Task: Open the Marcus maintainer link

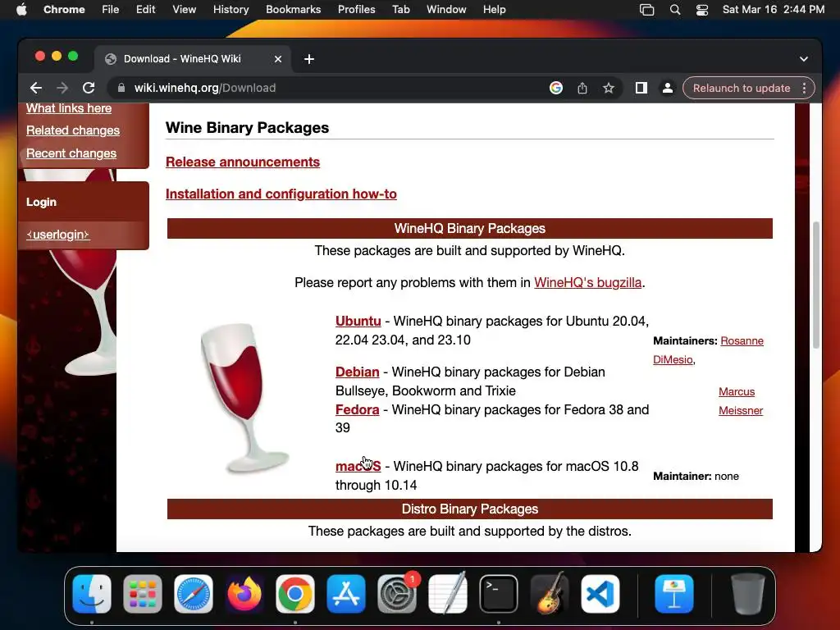Action: 737,391
